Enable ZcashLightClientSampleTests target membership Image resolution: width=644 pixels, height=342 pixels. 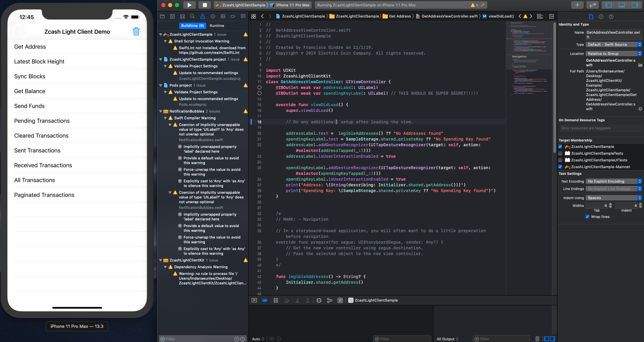coord(560,153)
